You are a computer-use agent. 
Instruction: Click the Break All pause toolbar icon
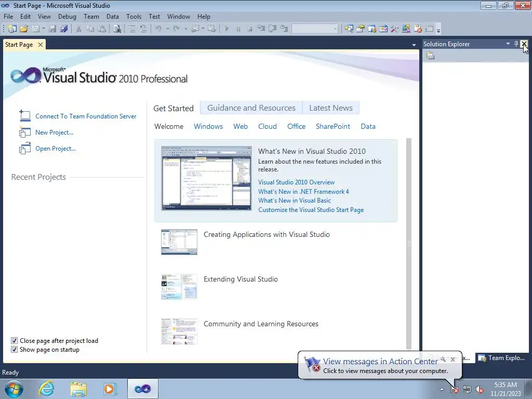click(238, 29)
